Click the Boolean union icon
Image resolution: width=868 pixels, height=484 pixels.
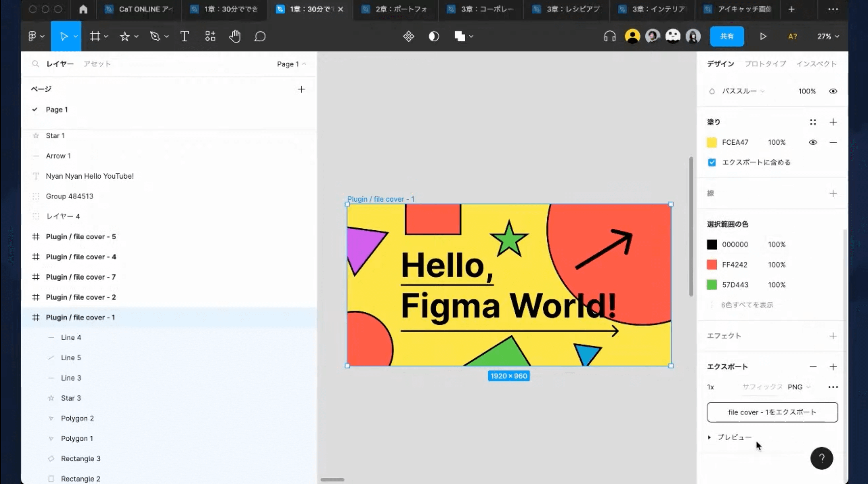click(460, 36)
